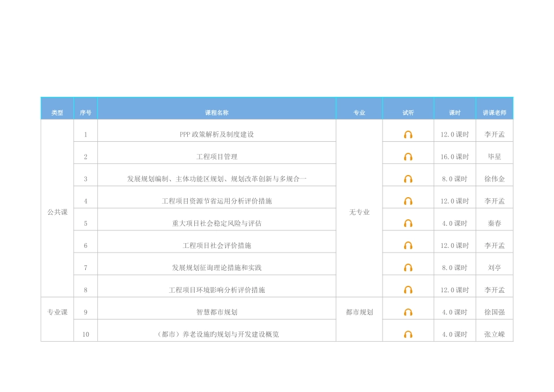
Task: Open trial listening for 工程项目资源节省运用分析评价措施
Action: click(x=408, y=201)
